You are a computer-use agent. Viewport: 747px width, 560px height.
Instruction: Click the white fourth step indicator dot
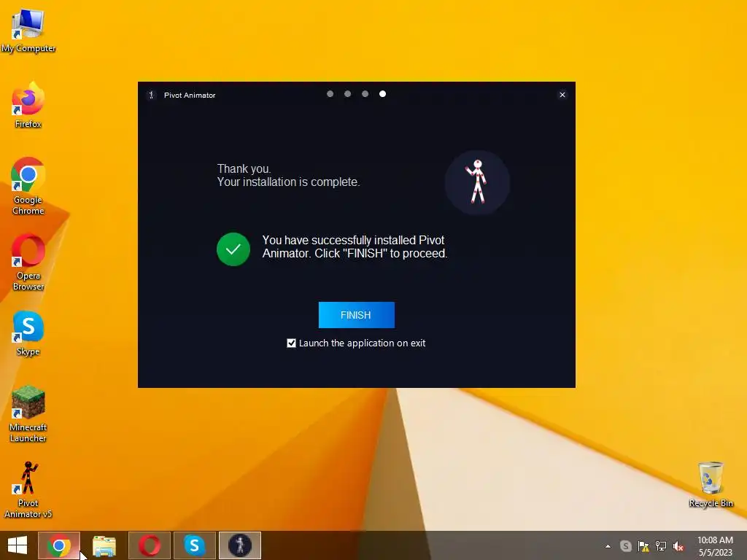[382, 94]
